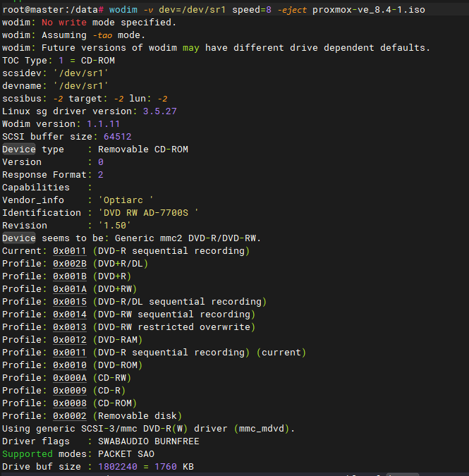Click the 'Capabilities' label

(36, 188)
